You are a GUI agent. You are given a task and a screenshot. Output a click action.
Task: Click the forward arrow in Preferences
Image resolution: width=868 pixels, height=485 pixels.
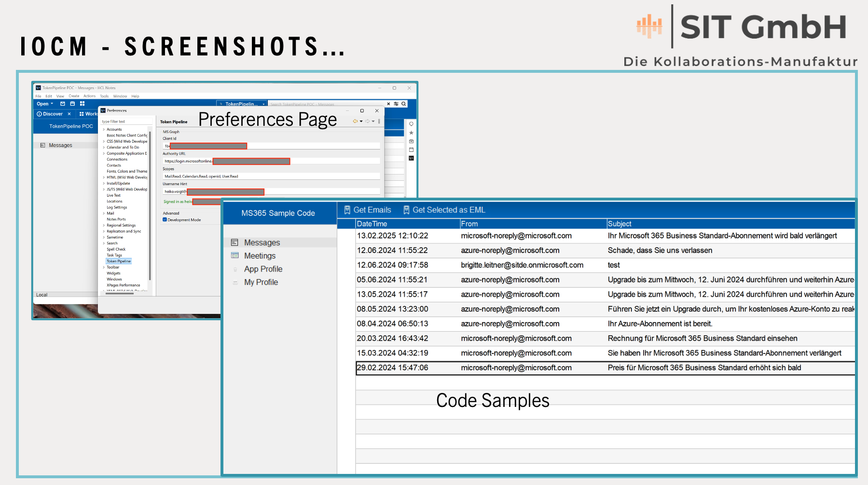[367, 121]
